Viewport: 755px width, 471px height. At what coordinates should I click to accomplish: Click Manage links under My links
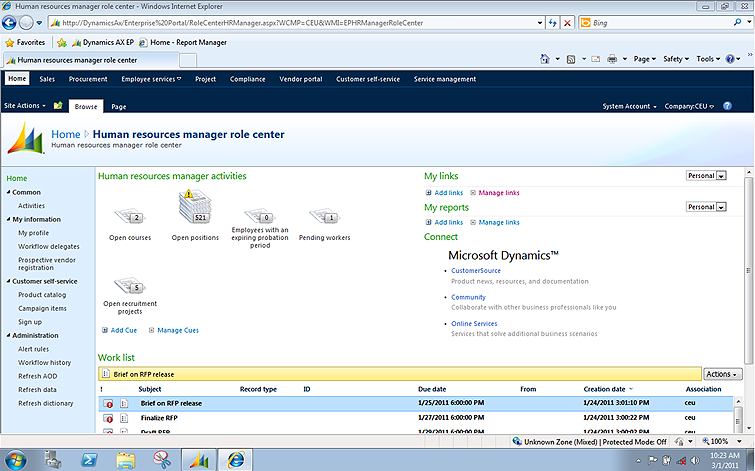point(499,193)
